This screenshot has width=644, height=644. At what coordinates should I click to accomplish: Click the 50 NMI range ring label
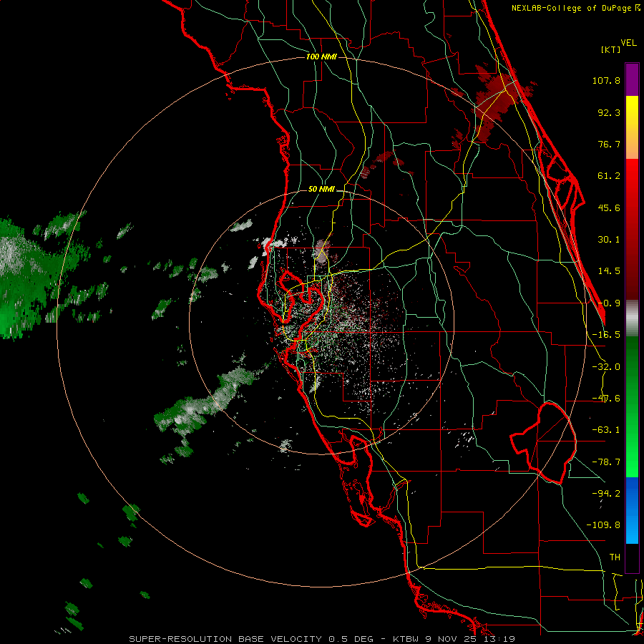click(321, 190)
